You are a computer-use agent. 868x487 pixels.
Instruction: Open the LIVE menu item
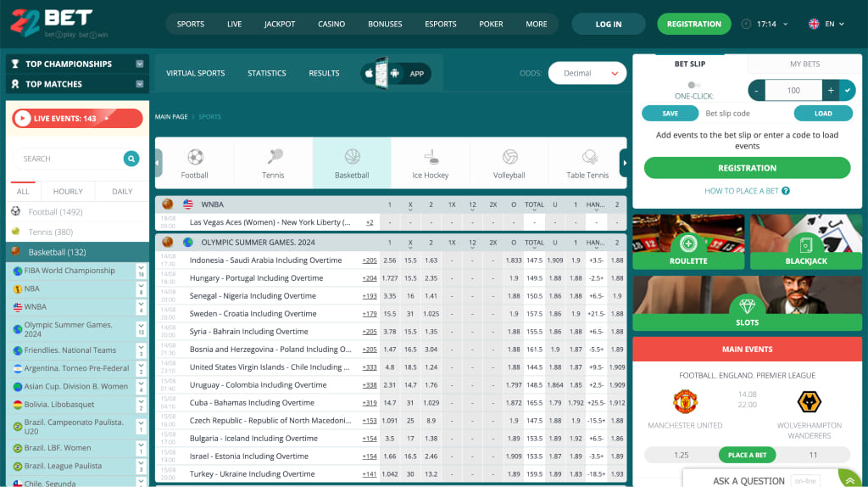pos(234,24)
